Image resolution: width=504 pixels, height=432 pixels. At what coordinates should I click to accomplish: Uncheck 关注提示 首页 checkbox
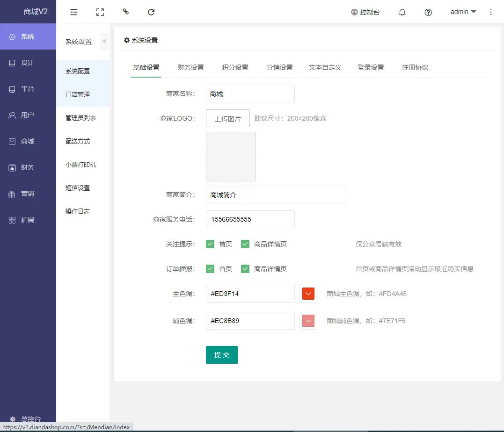click(x=210, y=244)
